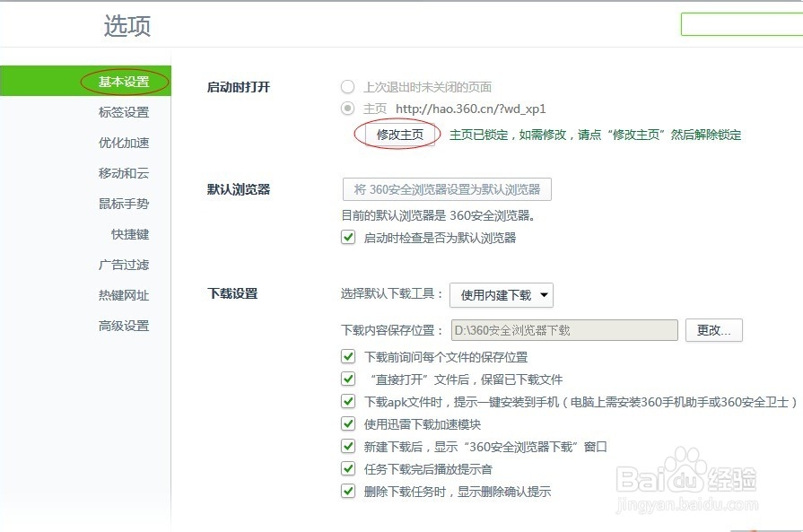Click the 下载内容保存位置 label
803x532 pixels.
pyautogui.click(x=392, y=330)
